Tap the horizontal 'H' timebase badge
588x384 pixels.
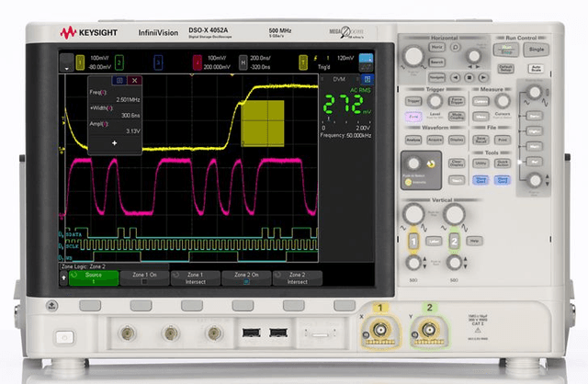coord(243,62)
